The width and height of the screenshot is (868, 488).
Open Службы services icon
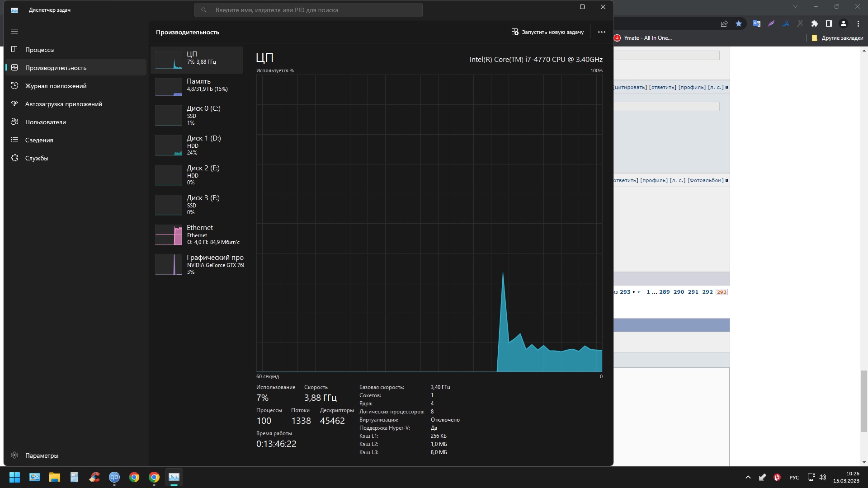(14, 158)
